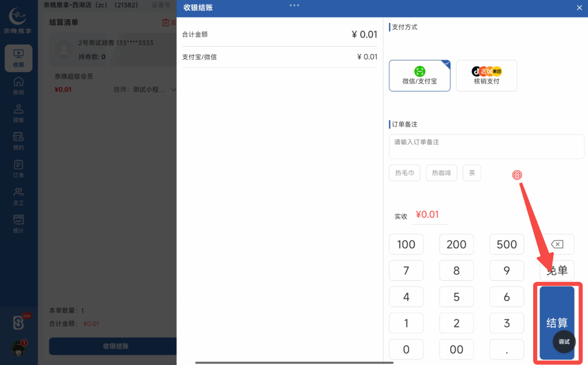
Task: Select the 收银 cashier icon in sidebar
Action: tap(19, 58)
